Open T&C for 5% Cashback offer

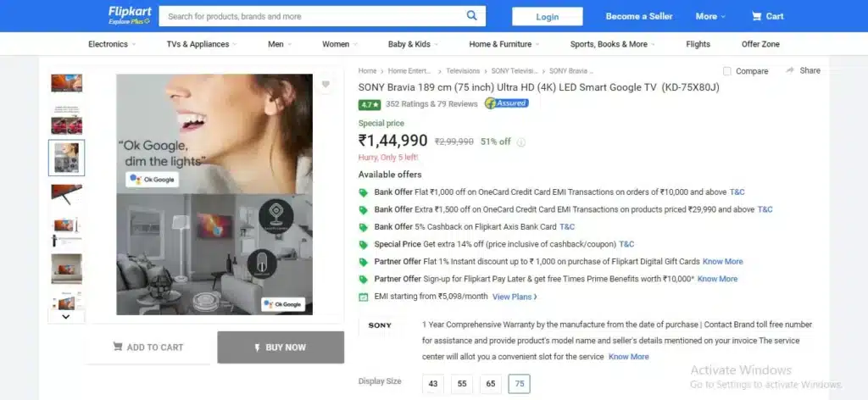coord(567,227)
